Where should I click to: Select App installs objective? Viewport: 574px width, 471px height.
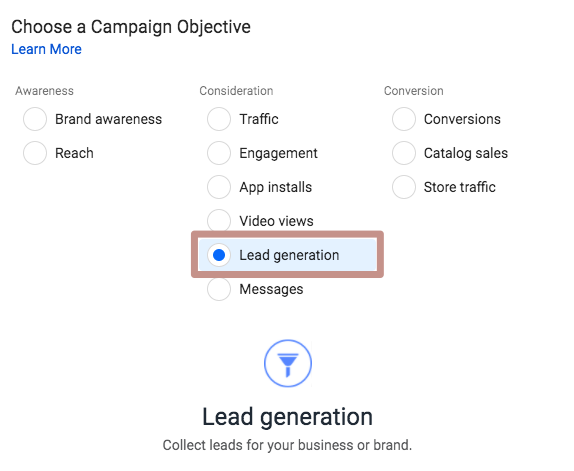219,187
